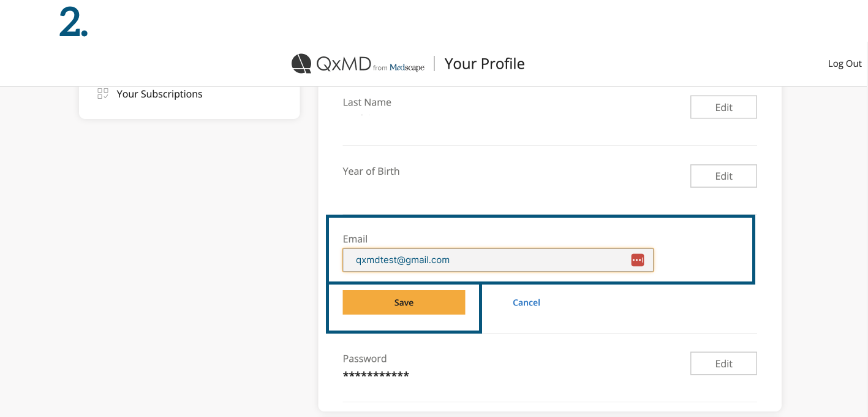Click the masked password asterisks
Screen dimensions: 868x417
click(x=376, y=375)
